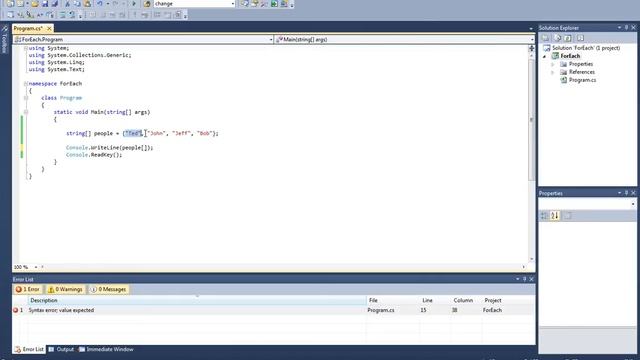Screen dimensions: 640x360
Task: Click the Save All toolbar icon
Action: pos(54,4)
